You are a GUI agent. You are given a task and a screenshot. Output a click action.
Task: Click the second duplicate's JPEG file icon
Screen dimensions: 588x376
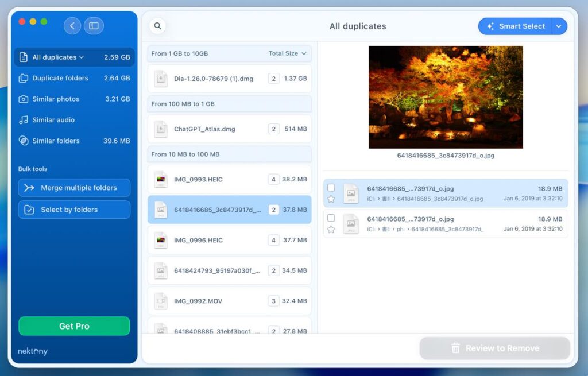tap(351, 224)
